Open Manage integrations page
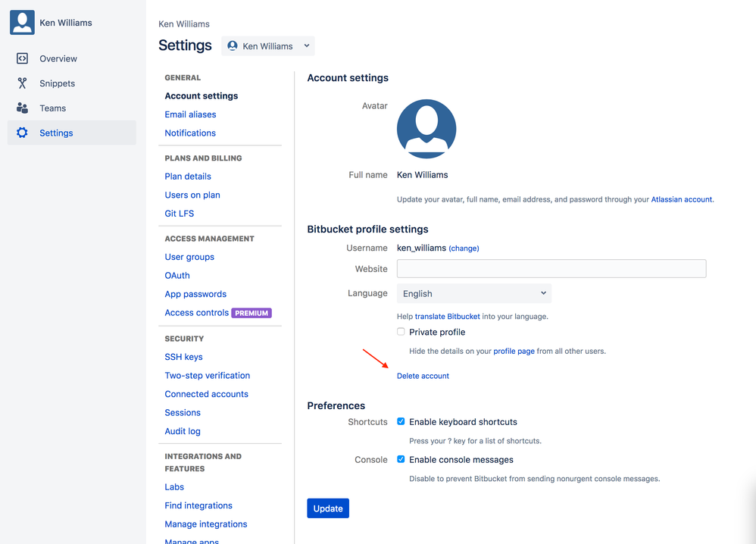The width and height of the screenshot is (756, 544). click(206, 524)
